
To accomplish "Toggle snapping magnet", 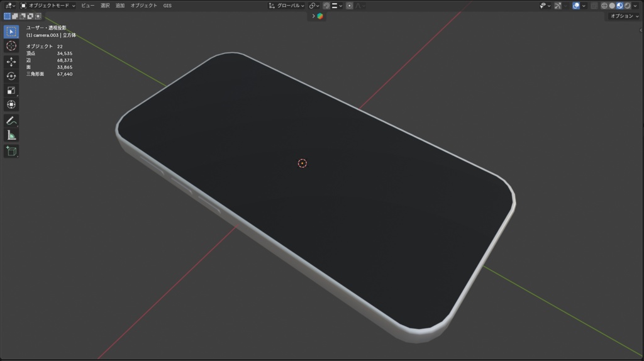I will pos(326,5).
